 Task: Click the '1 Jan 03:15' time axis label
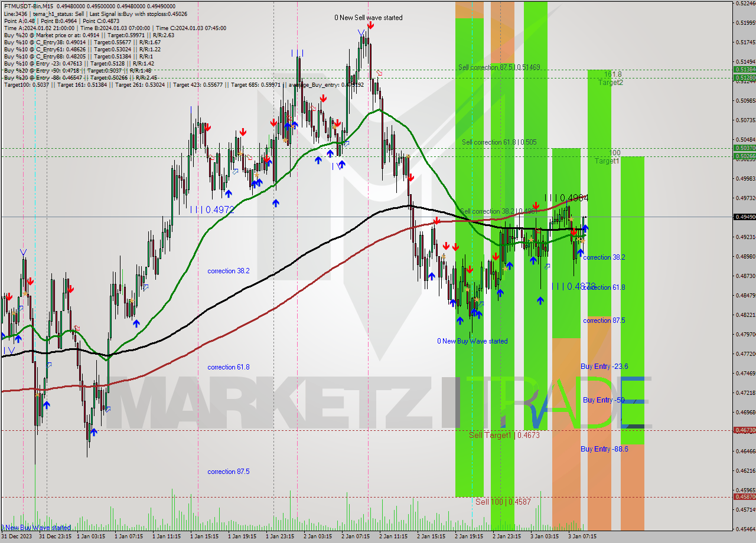(92, 537)
